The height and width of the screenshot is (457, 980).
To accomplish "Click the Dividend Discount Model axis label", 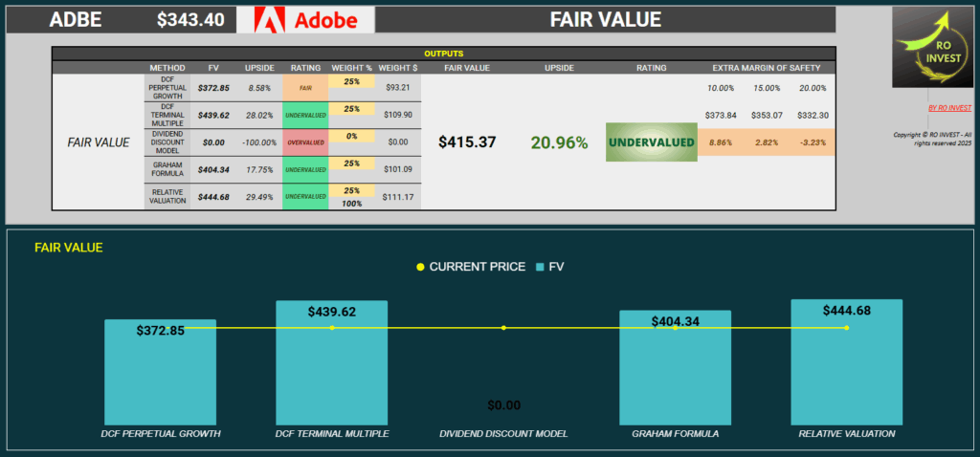I will 503,434.
